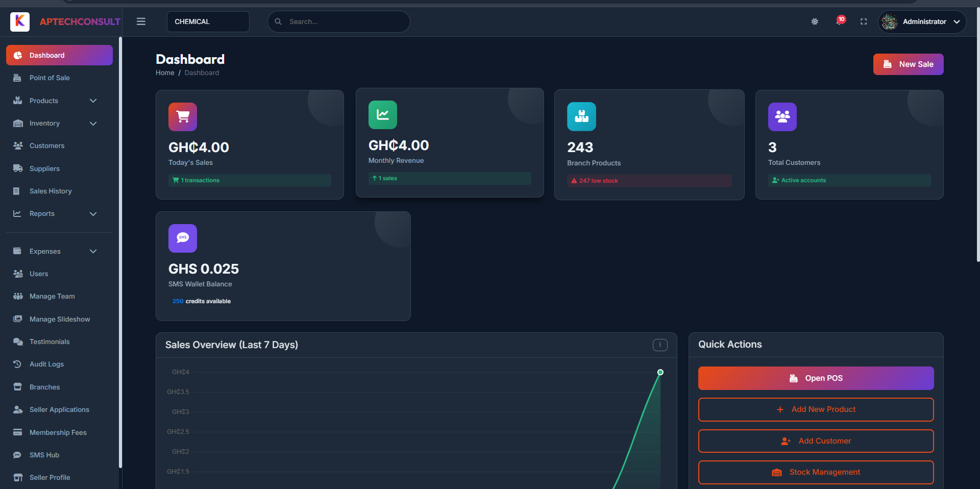Click the sidebar vertical scrollbar
The image size is (980, 489).
[x=120, y=252]
